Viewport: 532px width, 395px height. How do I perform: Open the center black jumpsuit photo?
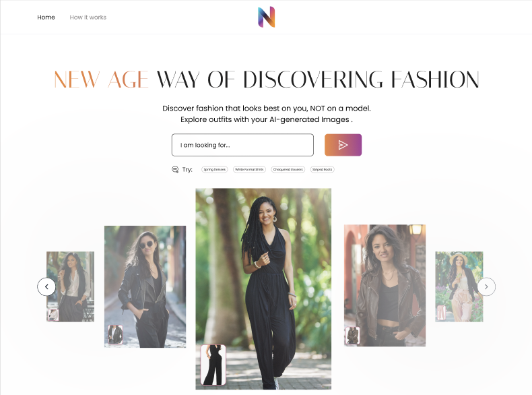click(x=263, y=288)
